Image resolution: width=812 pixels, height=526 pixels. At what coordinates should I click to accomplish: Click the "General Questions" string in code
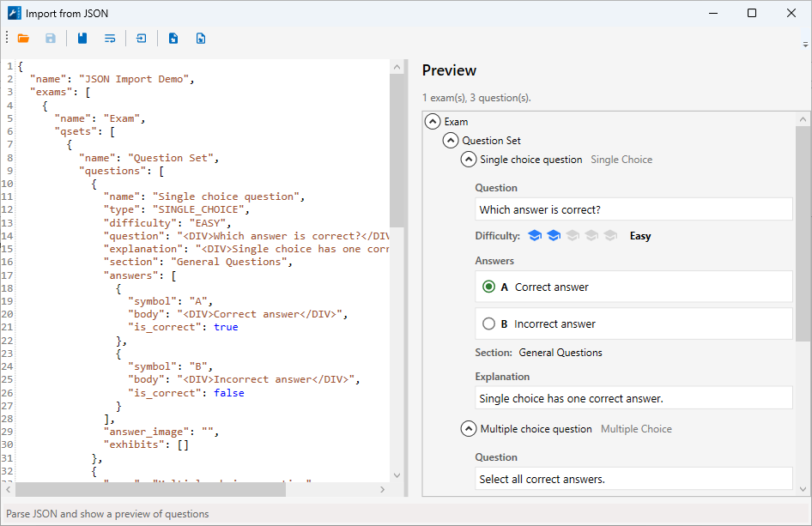228,262
